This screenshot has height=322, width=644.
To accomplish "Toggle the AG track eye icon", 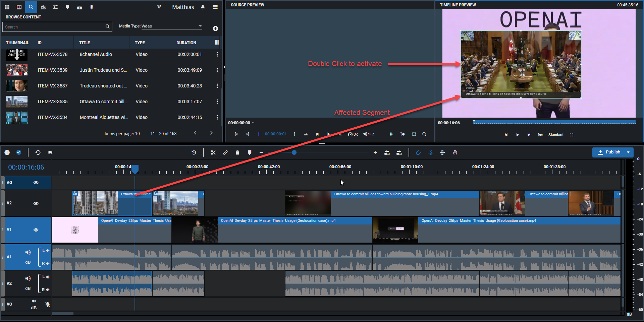I will click(x=36, y=183).
